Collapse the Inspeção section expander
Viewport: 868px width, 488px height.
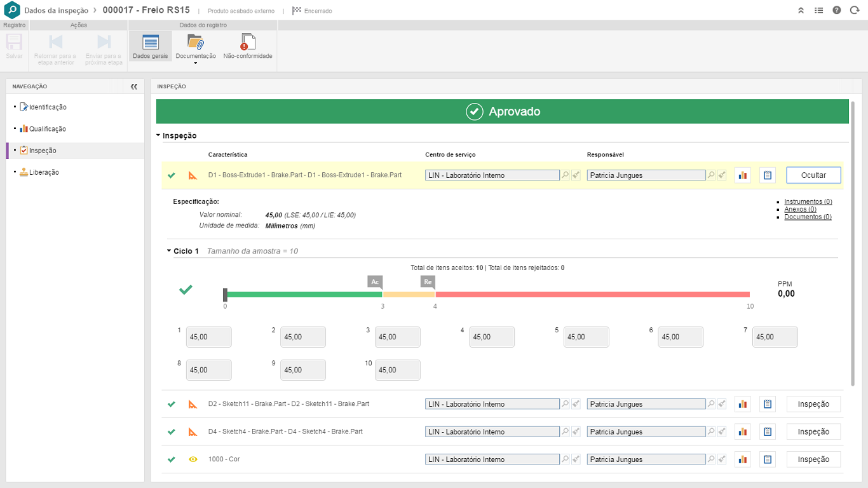[159, 135]
